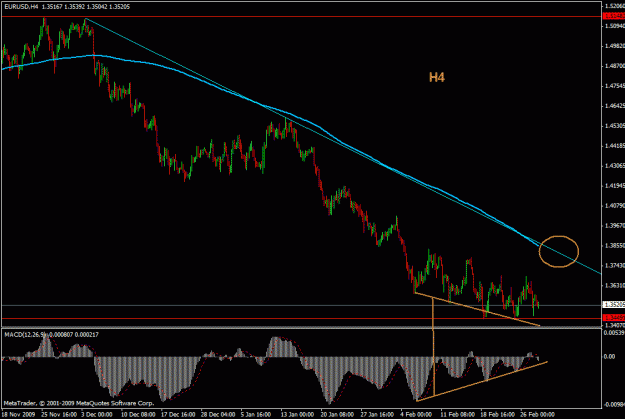Screen dimensions: 625x419
Task: Click the 11 Feb 08:00 time label
Action: 458,414
